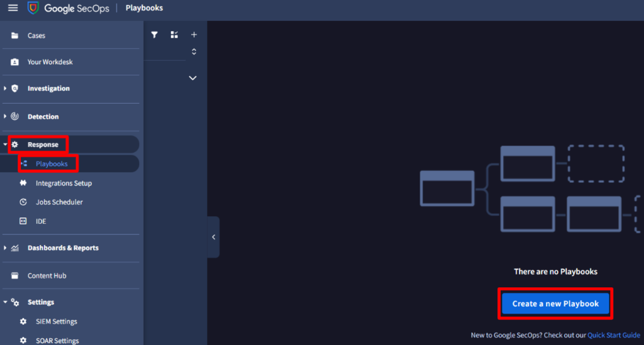Click the Google SecOps shield logo
Viewport: 644px width, 345px height.
(x=33, y=8)
